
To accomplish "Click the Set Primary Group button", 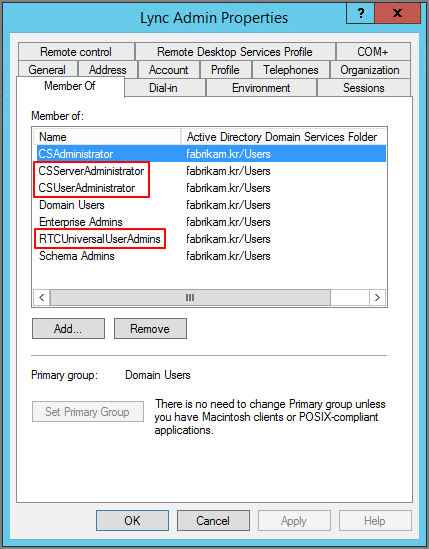I will (x=88, y=411).
